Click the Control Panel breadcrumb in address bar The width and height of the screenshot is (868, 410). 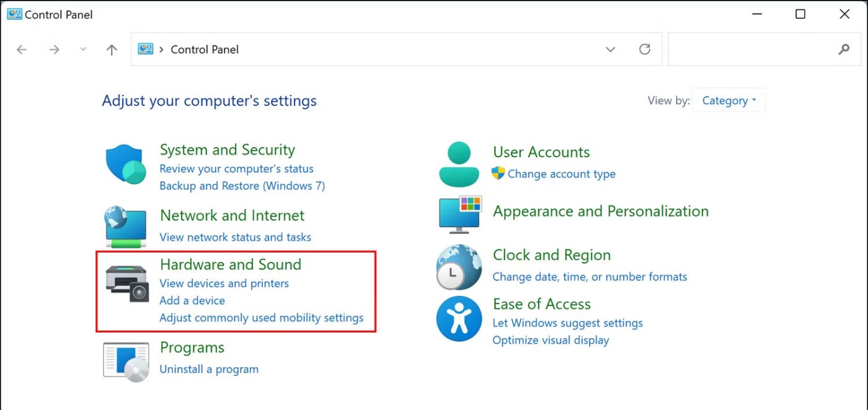(x=205, y=50)
